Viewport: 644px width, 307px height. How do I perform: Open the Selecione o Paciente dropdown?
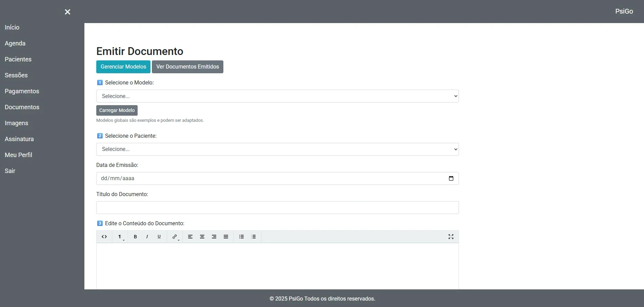277,149
